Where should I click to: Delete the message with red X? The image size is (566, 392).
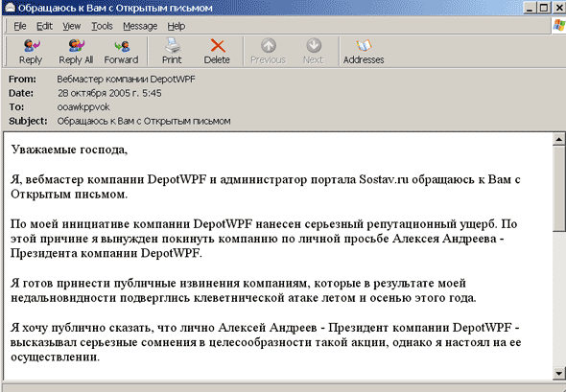pos(218,46)
